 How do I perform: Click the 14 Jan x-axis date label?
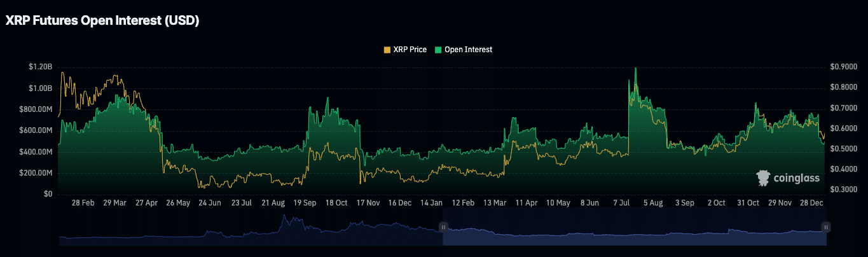click(432, 203)
